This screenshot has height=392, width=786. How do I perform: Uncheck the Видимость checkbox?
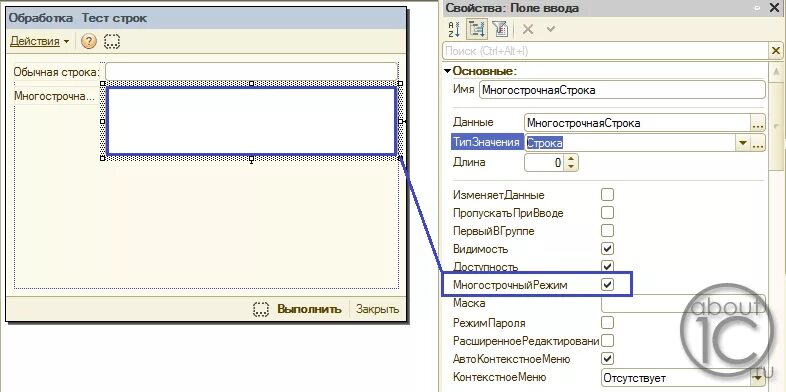click(607, 249)
